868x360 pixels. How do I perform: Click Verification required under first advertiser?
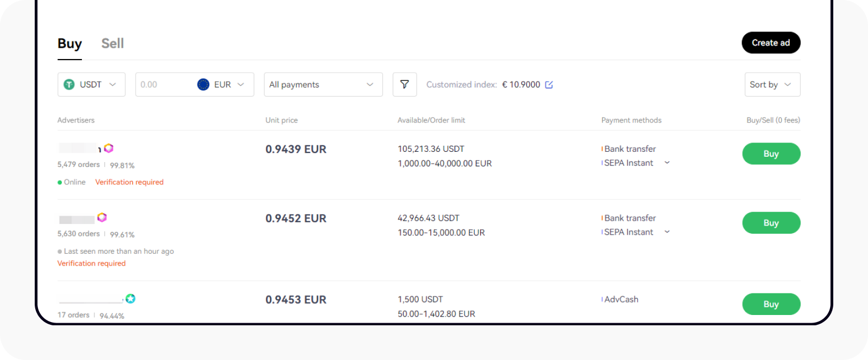pyautogui.click(x=129, y=182)
